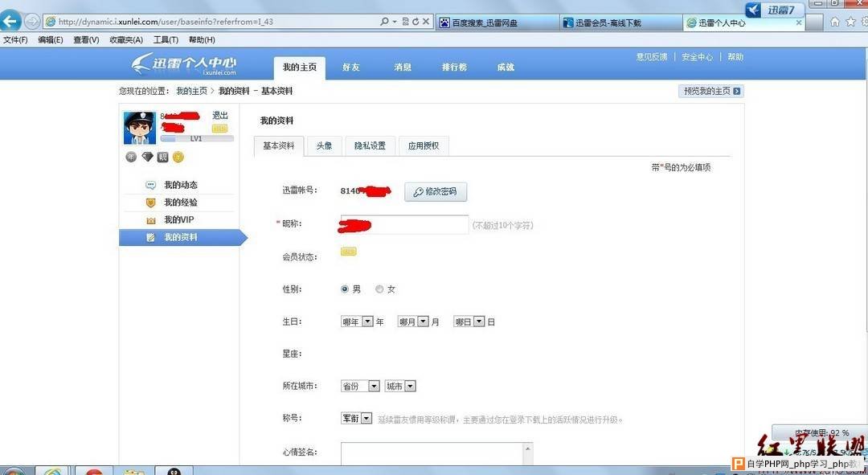Viewport: 868px width, 475px height.
Task: Open the 帮助(H) menu in the menu bar
Action: pyautogui.click(x=202, y=40)
